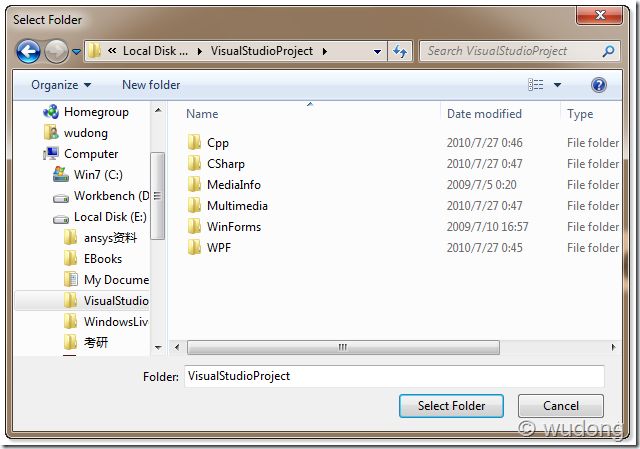Click the Workbench drive icon
This screenshot has height=449, width=640.
coord(61,198)
